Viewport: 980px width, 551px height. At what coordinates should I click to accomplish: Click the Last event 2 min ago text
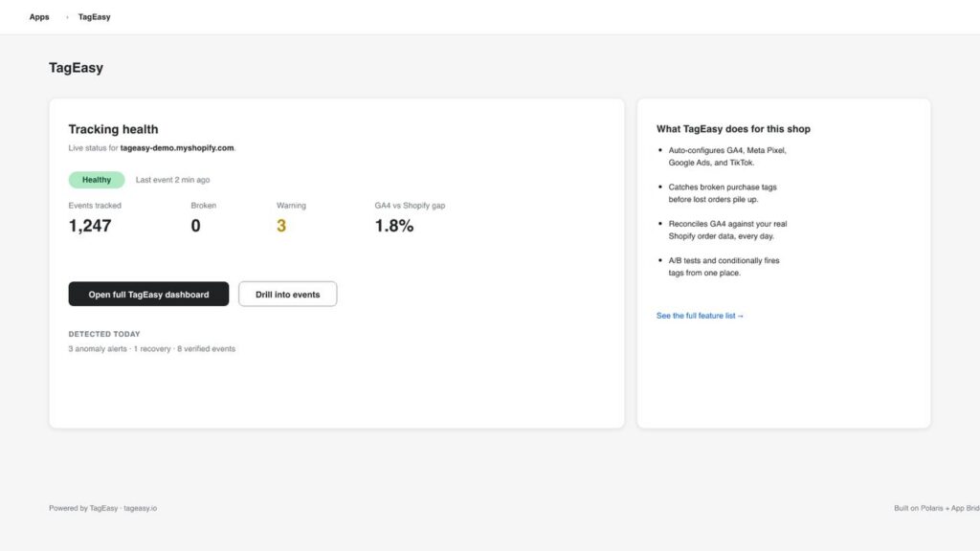tap(172, 180)
